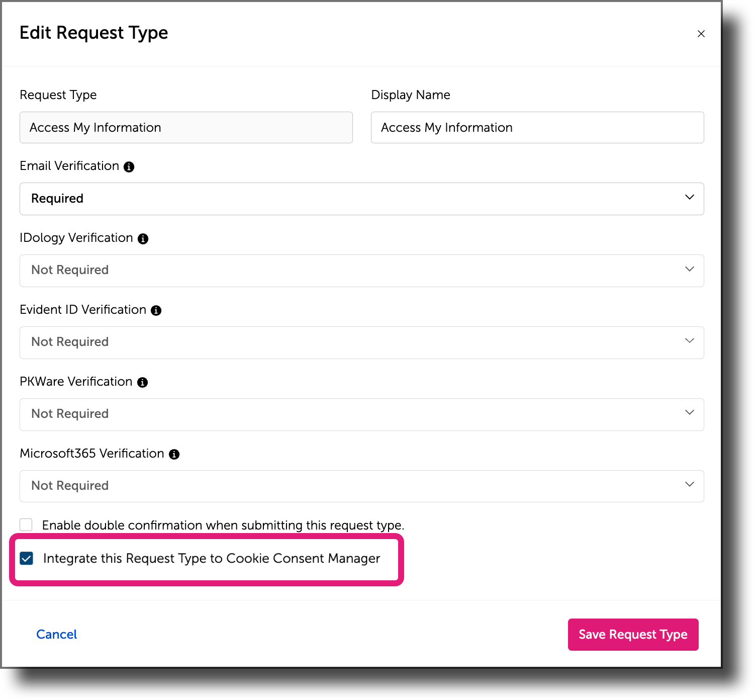Click the IDology Verification info icon
Image resolution: width=754 pixels, height=700 pixels.
coord(143,238)
